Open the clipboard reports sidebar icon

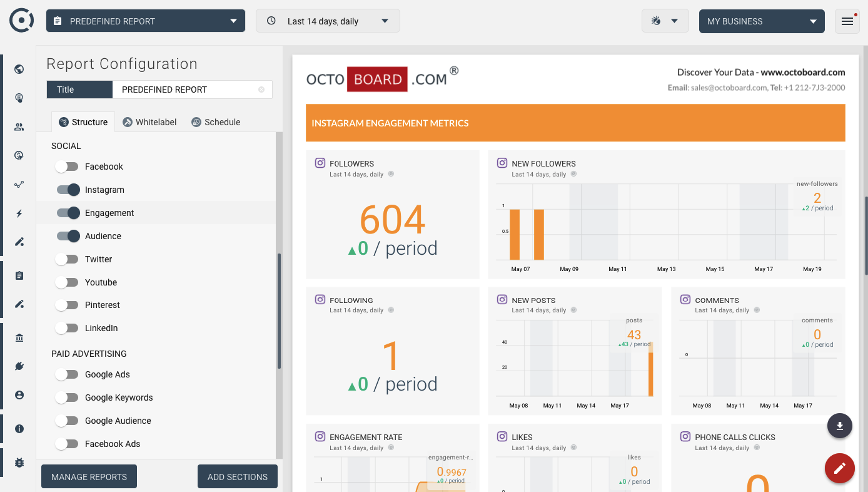[x=19, y=275]
